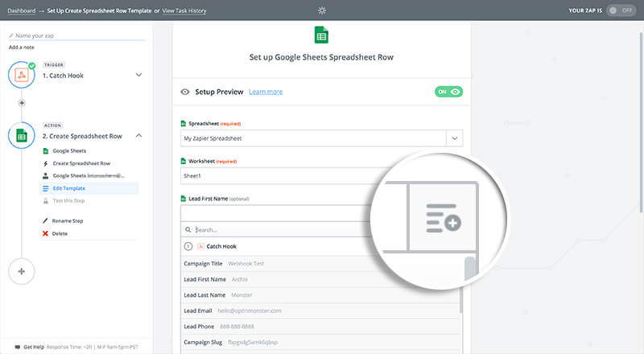Click the chat icon beside Get Help

click(x=17, y=347)
